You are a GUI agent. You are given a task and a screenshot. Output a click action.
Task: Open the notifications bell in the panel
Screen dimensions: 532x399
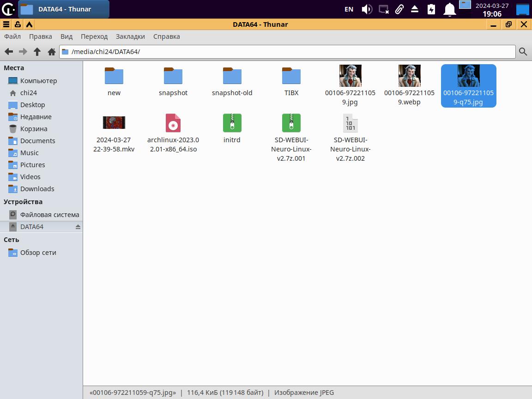pyautogui.click(x=449, y=9)
